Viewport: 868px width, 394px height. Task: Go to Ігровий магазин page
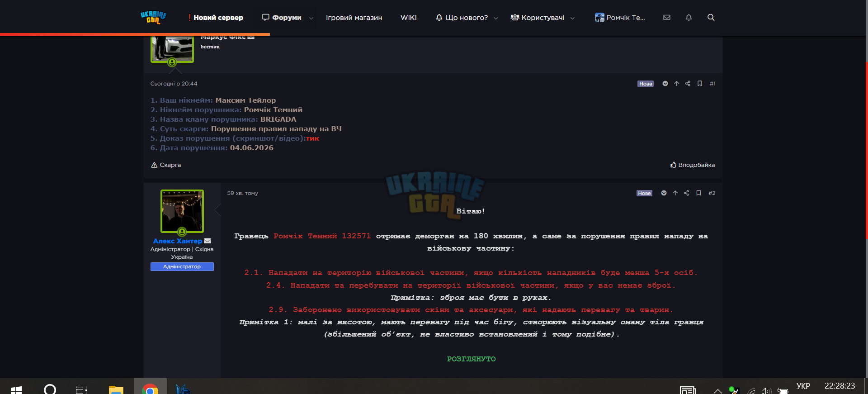coord(354,18)
